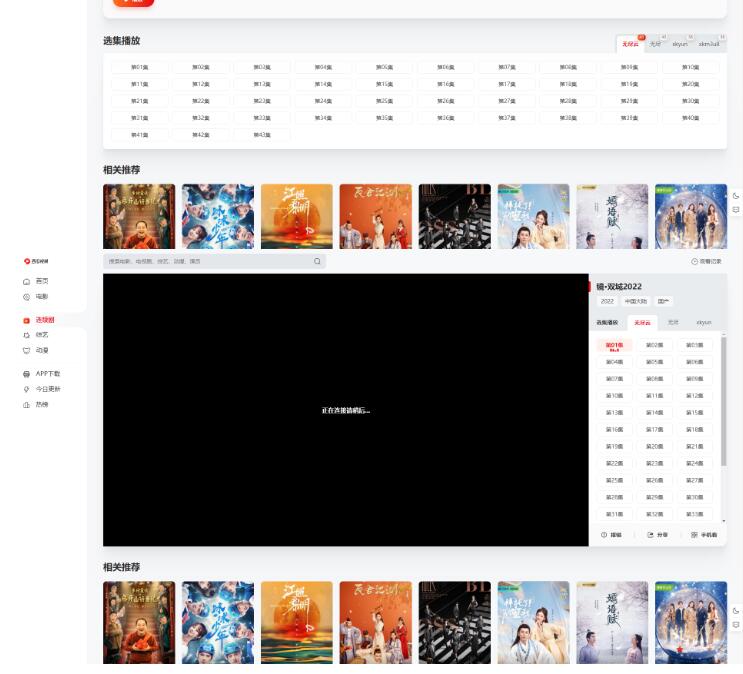
Task: Open 冰球少年 poster in upper recommendations row
Action: (218, 217)
